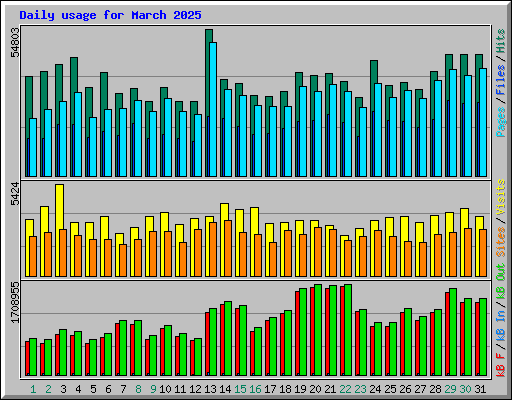Click day 26 on the x-axis
512x400 pixels.
pos(405,389)
